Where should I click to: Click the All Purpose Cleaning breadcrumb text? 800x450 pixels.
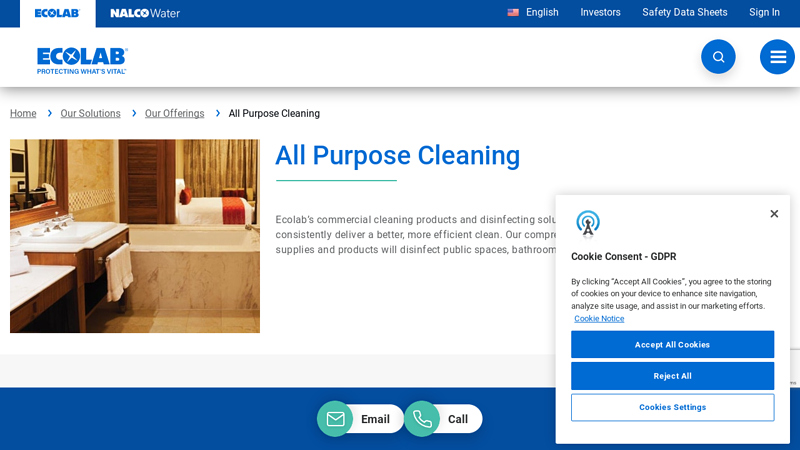(x=274, y=113)
